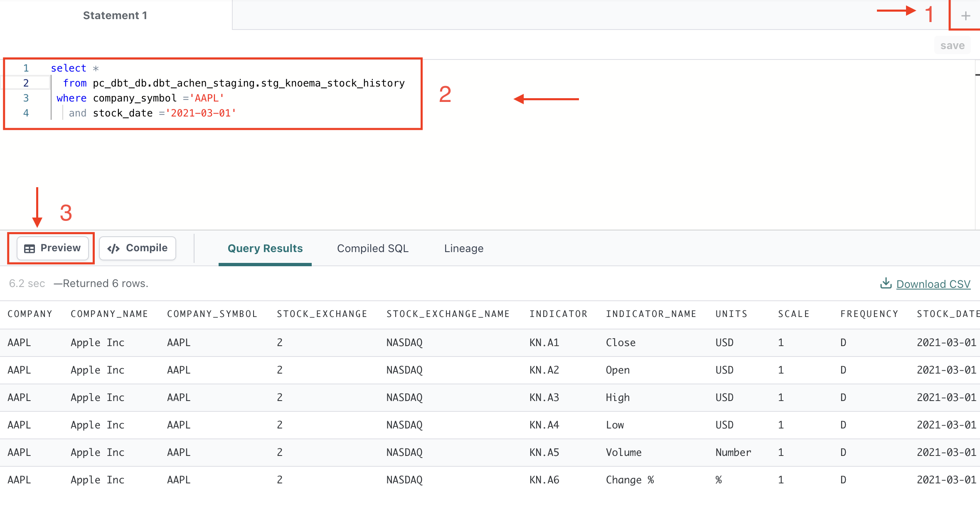The image size is (980, 510).
Task: Click the Volume cell in results
Action: tap(623, 452)
